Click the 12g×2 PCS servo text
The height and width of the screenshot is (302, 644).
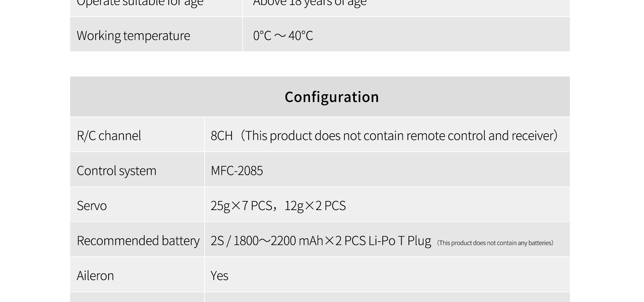[x=315, y=206]
